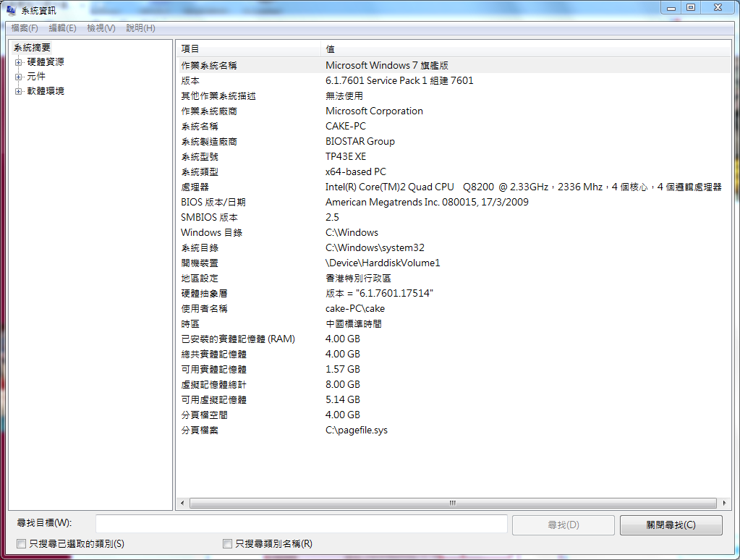Click value 6.1.7601 Service Pack 1 組建 7601
The image size is (740, 560).
coord(399,81)
